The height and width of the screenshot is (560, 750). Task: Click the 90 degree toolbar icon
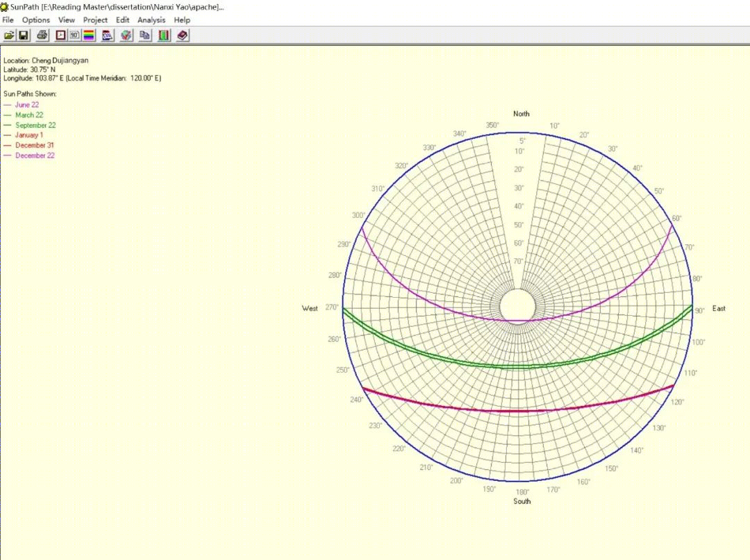tap(75, 35)
